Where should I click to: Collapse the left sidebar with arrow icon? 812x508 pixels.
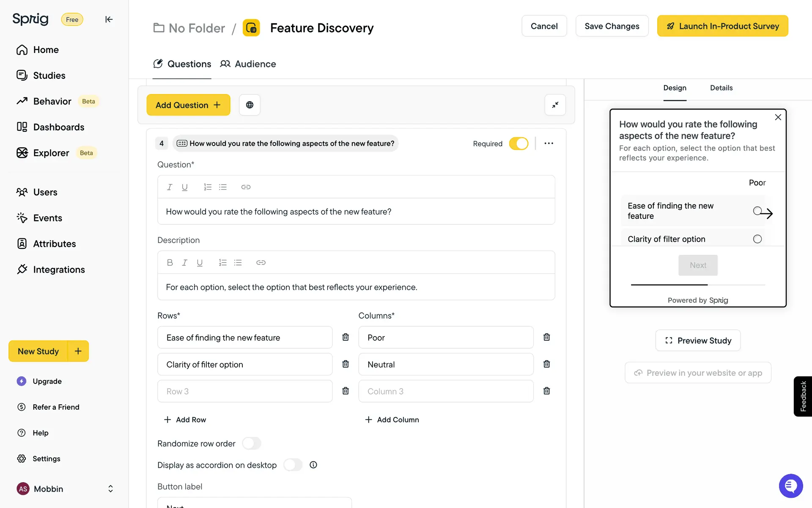109,19
